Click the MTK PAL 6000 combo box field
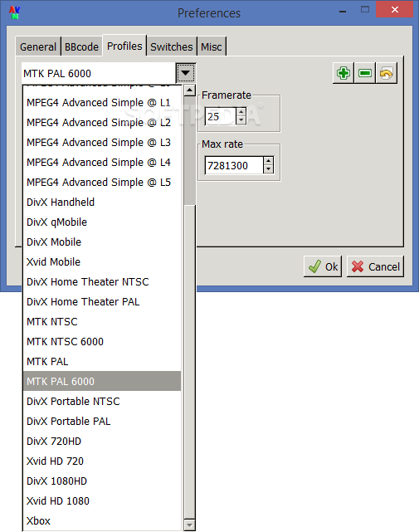Screen dimensions: 419x532 click(99, 73)
